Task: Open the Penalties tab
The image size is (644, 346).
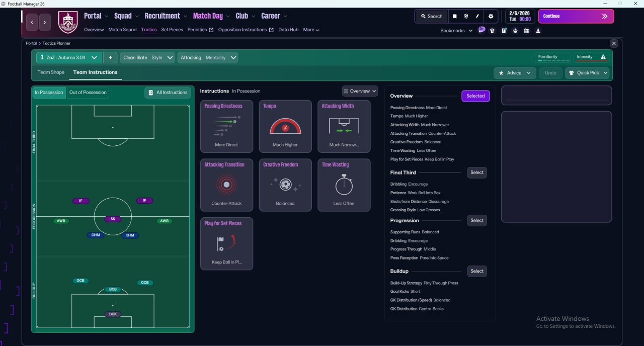Action: (200, 30)
